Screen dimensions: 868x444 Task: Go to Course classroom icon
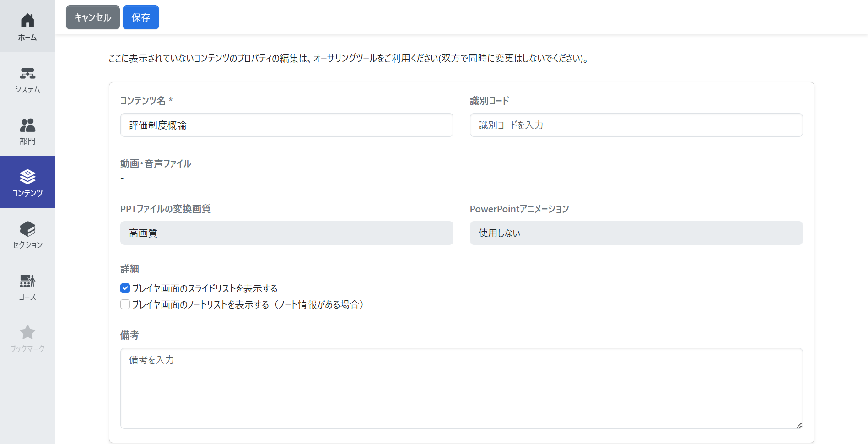pyautogui.click(x=27, y=281)
